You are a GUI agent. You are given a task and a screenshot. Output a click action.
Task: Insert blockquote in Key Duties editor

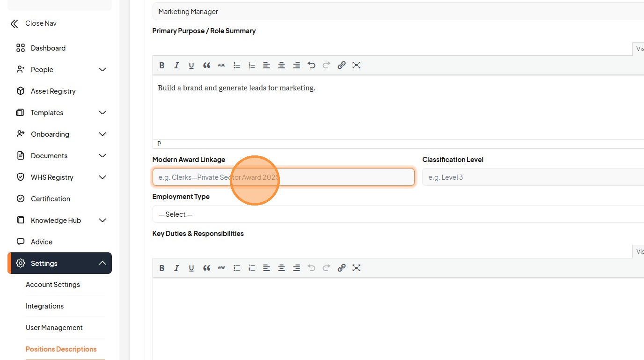[206, 268]
